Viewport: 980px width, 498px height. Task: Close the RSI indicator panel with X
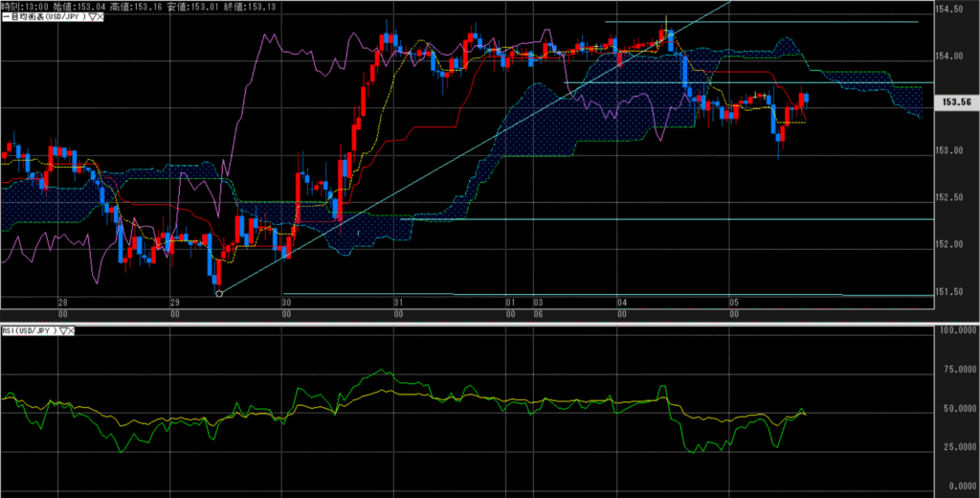73,330
